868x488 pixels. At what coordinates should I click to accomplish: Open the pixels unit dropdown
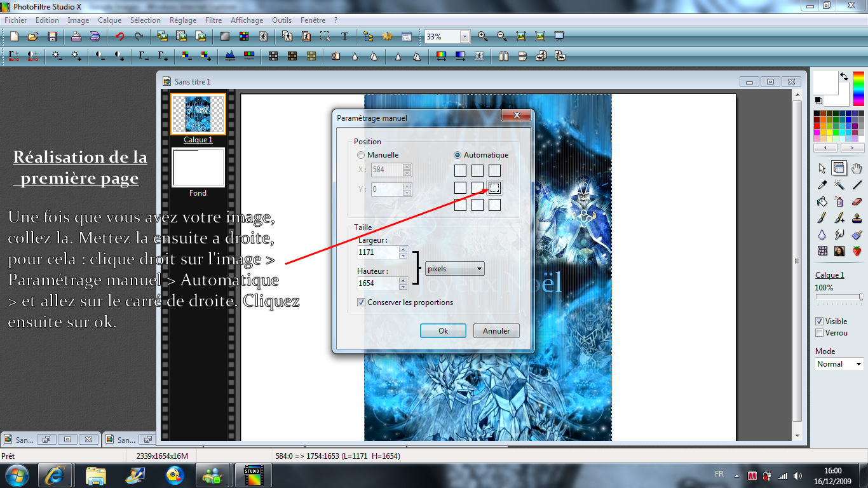454,269
